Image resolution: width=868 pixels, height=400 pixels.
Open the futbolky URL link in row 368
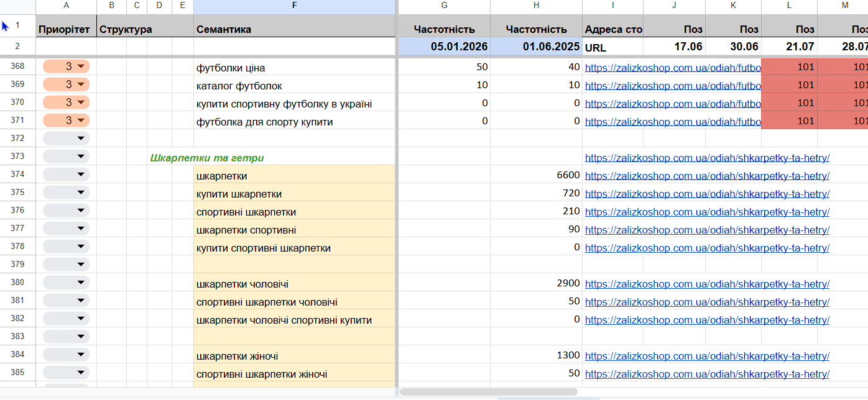coord(673,67)
